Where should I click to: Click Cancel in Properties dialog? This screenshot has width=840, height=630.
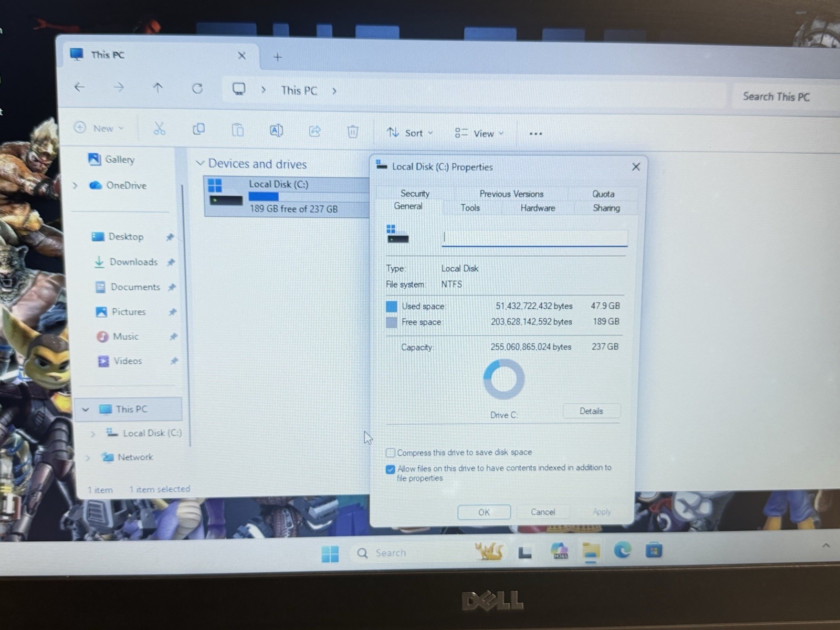[543, 512]
